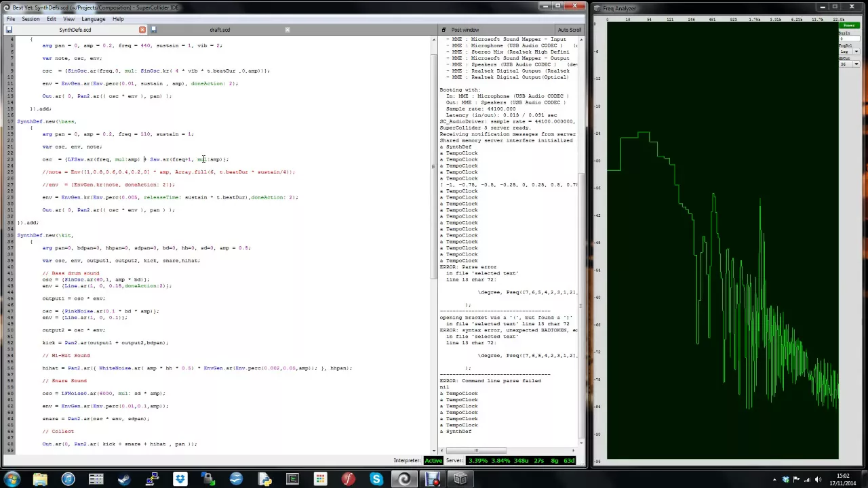Screen dimensions: 868x488
Task: Click the BusIn number field
Action: pyautogui.click(x=848, y=38)
